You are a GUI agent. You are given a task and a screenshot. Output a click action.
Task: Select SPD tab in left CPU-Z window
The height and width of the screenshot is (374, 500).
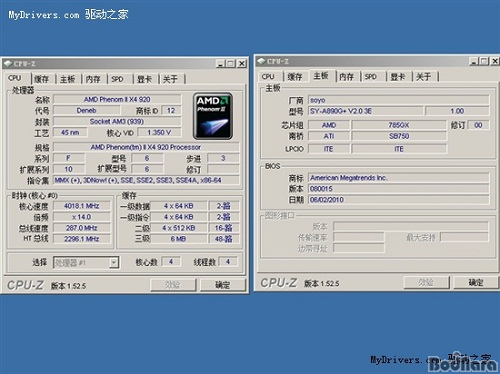(x=117, y=79)
